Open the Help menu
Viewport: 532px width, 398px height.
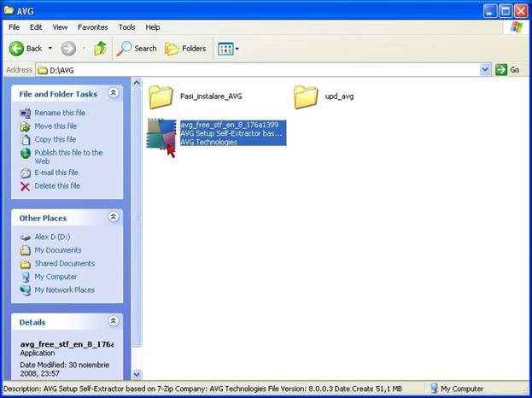point(153,27)
